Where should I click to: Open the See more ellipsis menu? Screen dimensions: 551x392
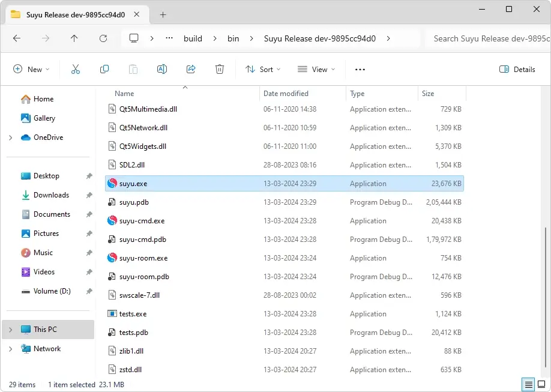pyautogui.click(x=360, y=70)
